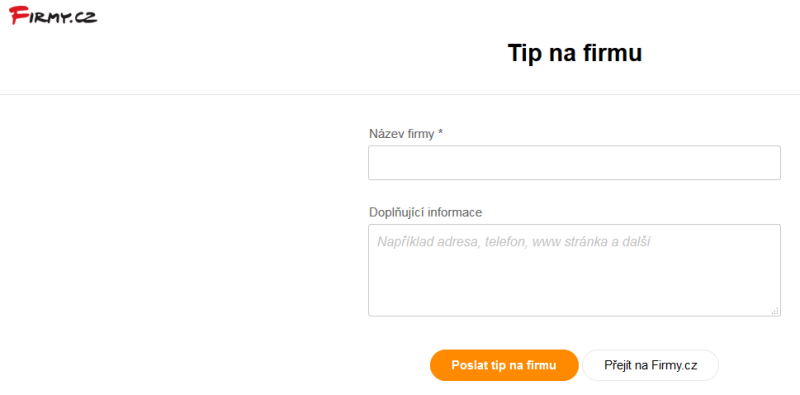Click the Firmy.cz logo
Viewport: 800px width, 395px height.
(x=53, y=15)
